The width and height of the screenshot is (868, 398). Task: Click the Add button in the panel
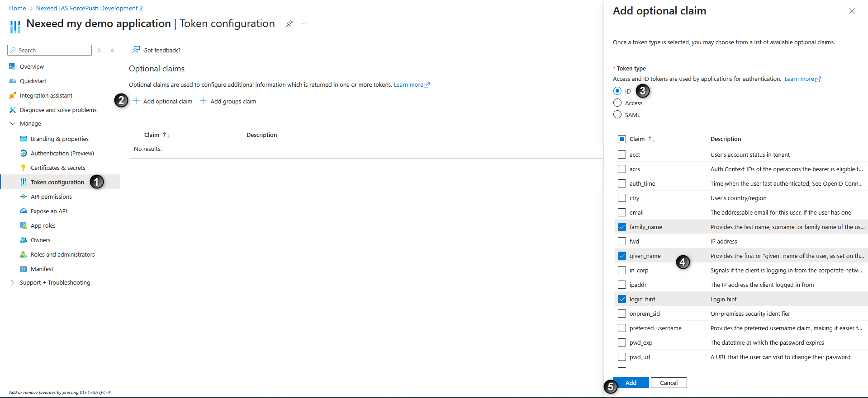pos(631,383)
